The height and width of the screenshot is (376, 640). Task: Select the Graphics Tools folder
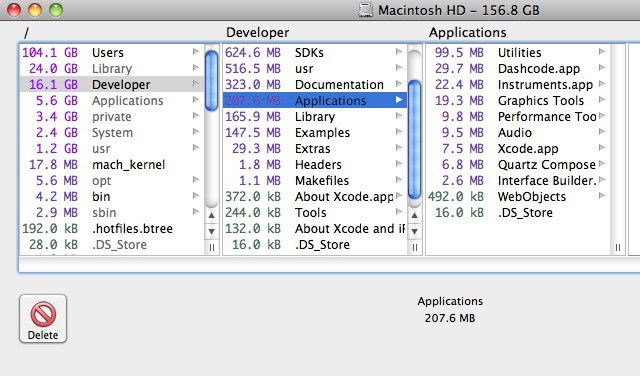[518, 100]
